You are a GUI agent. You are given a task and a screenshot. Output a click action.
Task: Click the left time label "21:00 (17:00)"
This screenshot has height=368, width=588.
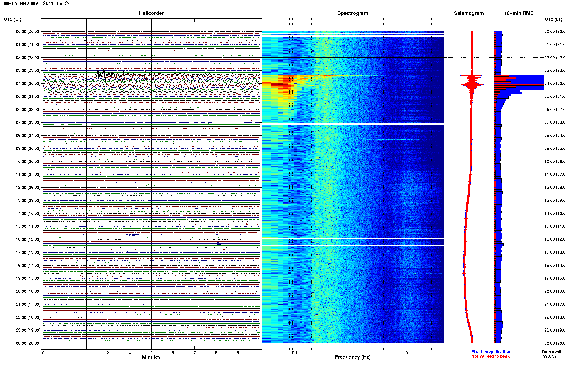point(28,304)
